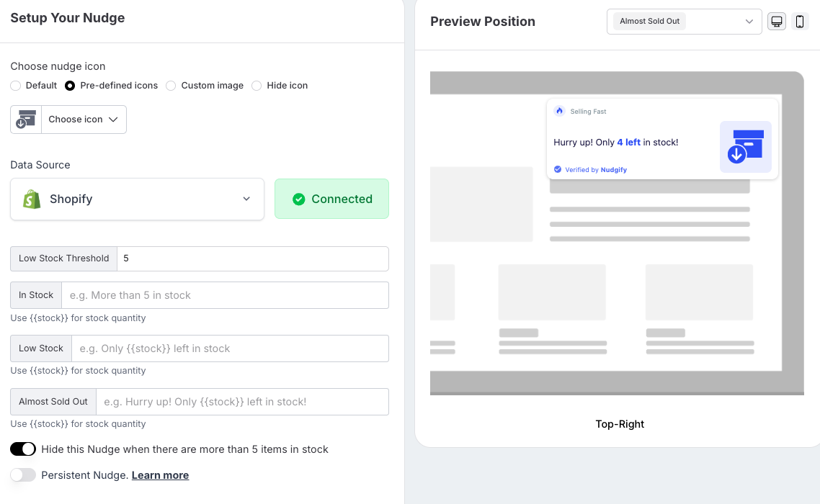Click the Selling Fast flame icon in preview
Image resolution: width=820 pixels, height=504 pixels.
click(560, 111)
